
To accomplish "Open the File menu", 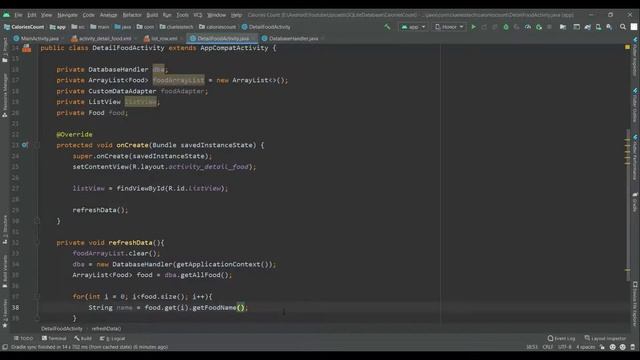I will point(18,15).
